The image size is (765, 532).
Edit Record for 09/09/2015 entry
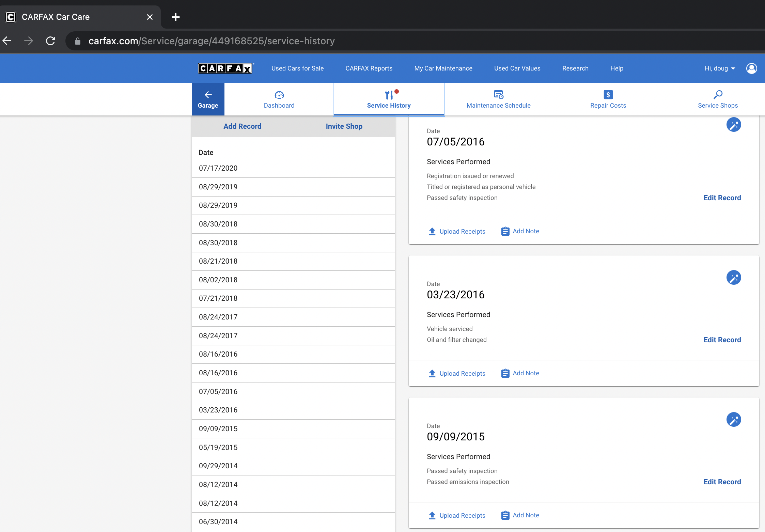(x=722, y=482)
